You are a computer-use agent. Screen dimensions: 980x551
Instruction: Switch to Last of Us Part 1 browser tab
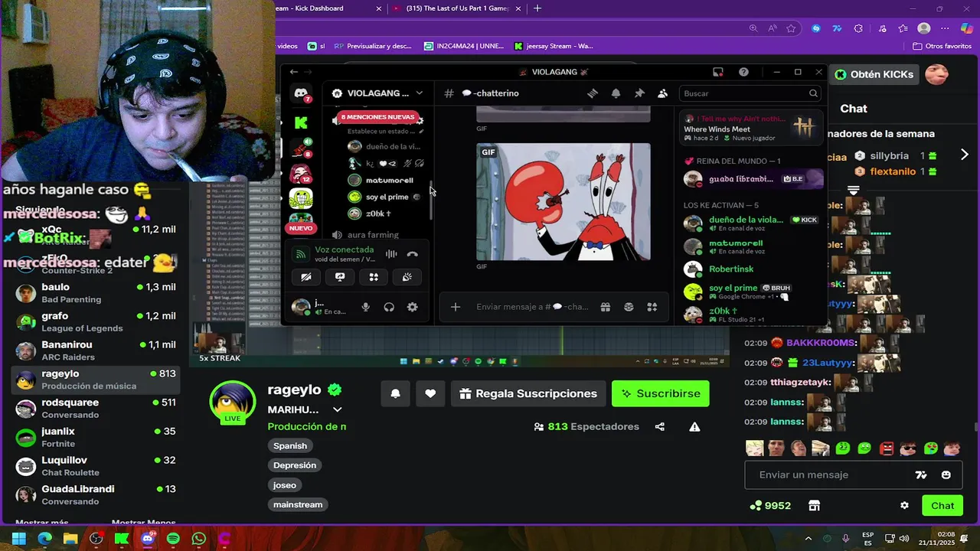(x=456, y=8)
